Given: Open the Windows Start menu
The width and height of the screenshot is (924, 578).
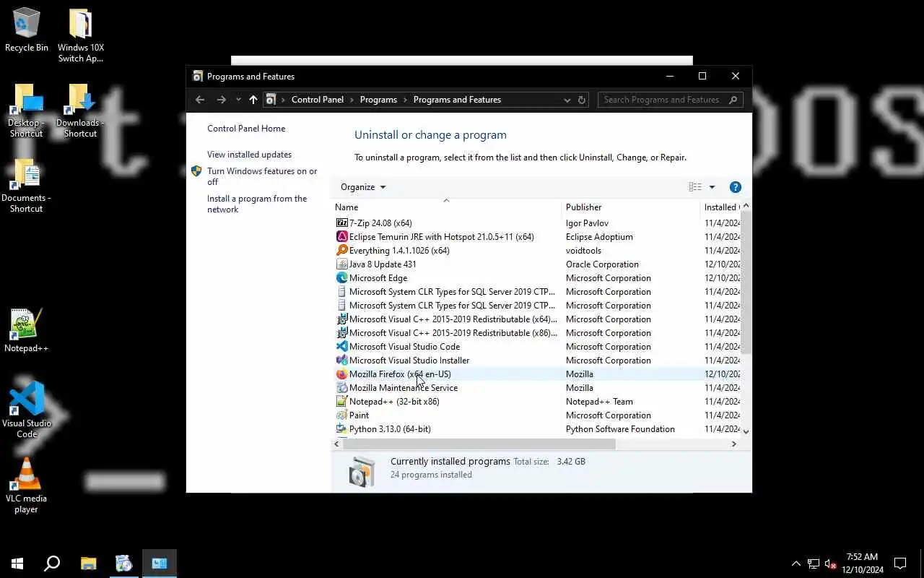Looking at the screenshot, I should point(17,564).
